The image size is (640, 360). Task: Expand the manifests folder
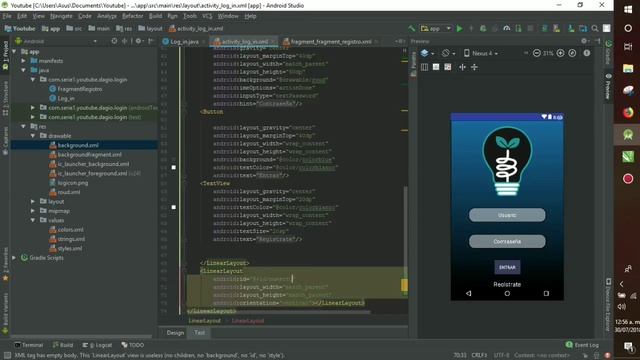point(24,61)
